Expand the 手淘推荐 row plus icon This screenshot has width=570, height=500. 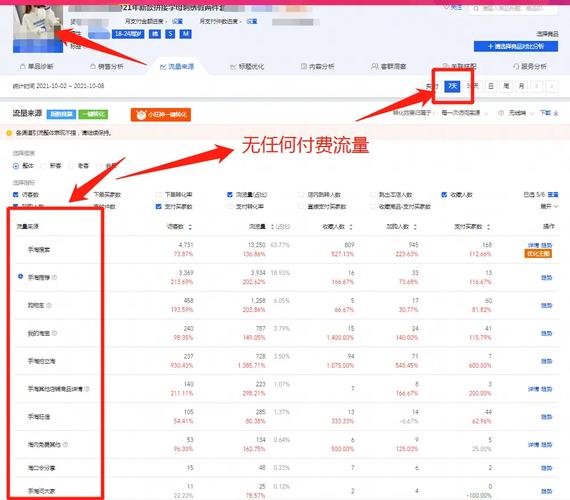point(21,277)
